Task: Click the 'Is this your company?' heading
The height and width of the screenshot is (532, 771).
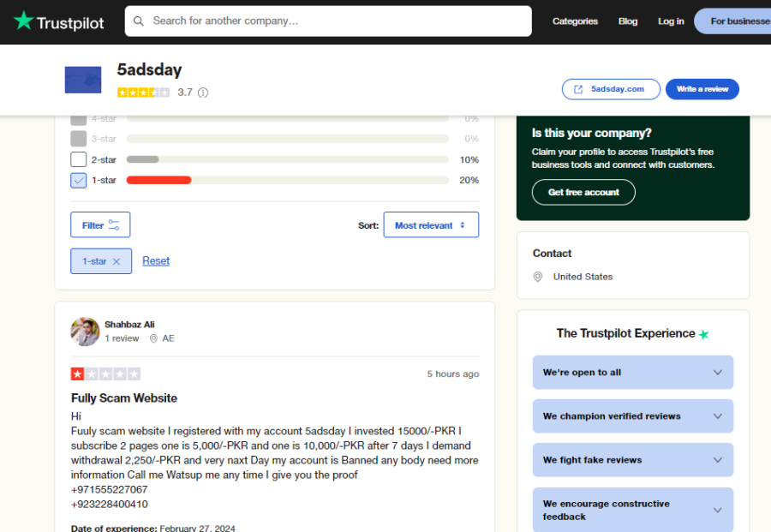Action: pos(591,134)
